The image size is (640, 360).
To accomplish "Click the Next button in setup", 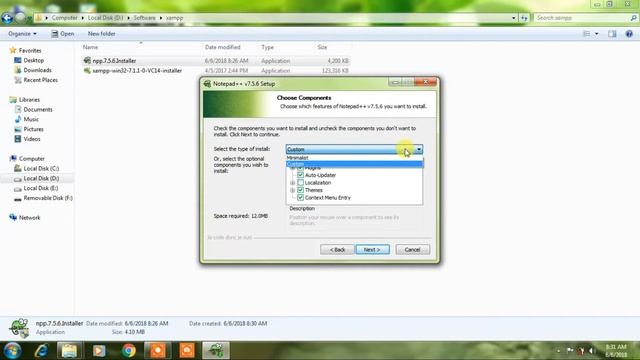I will 372,249.
